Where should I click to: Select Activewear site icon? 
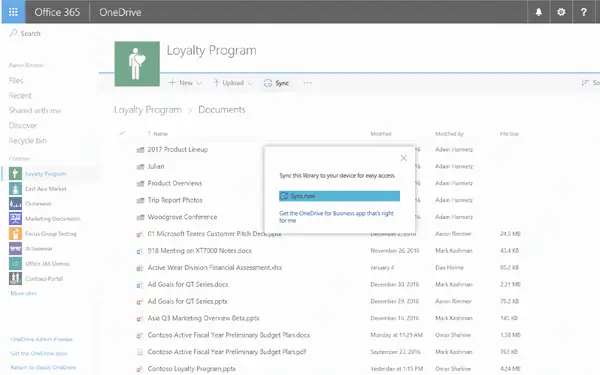[x=15, y=248]
